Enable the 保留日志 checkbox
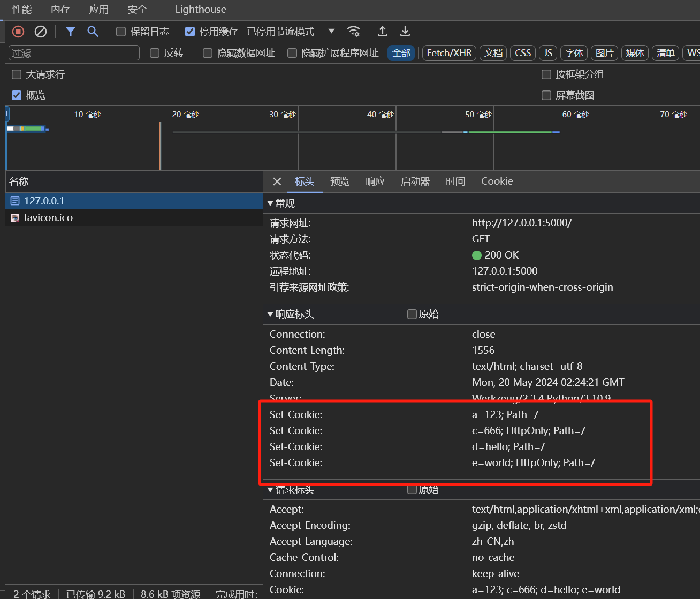 pyautogui.click(x=121, y=32)
